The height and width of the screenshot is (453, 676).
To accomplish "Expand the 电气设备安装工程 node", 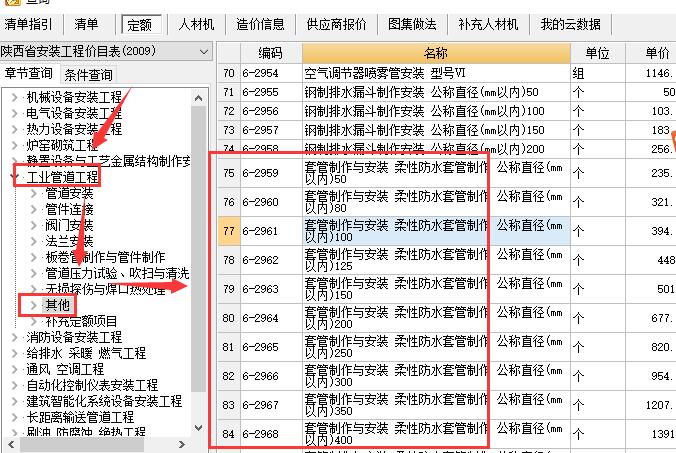I will click(x=15, y=113).
